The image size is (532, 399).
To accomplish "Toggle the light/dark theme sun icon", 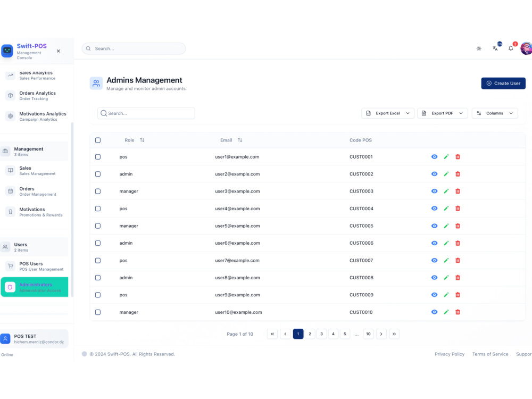I will pyautogui.click(x=479, y=48).
